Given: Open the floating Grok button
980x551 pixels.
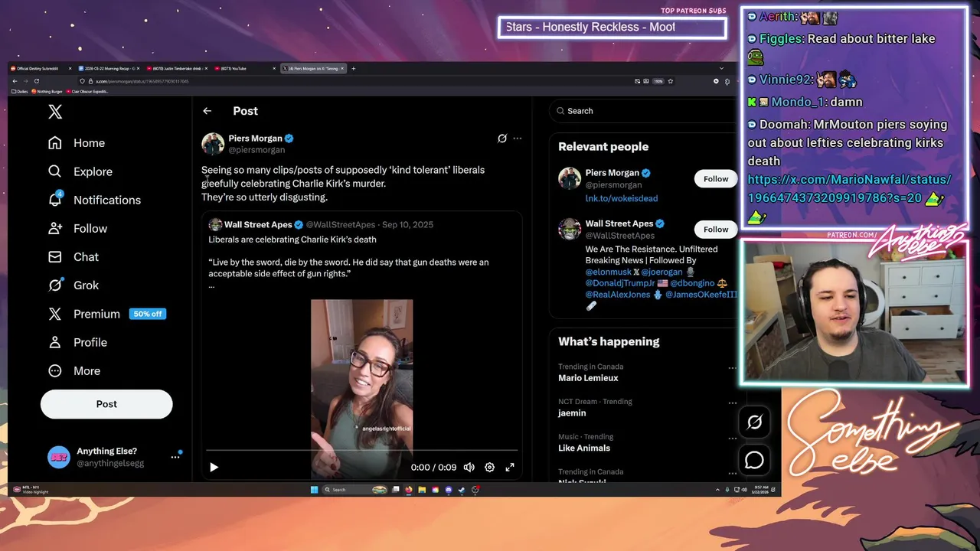Looking at the screenshot, I should 754,422.
